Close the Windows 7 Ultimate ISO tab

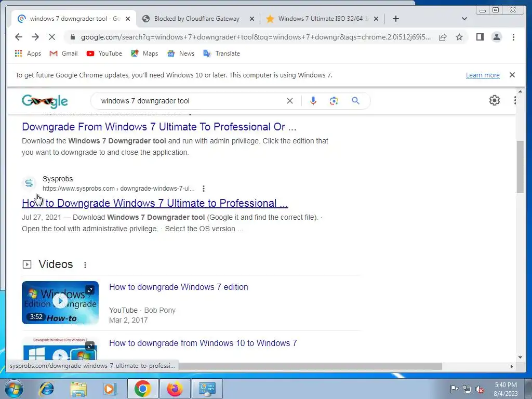tap(376, 19)
